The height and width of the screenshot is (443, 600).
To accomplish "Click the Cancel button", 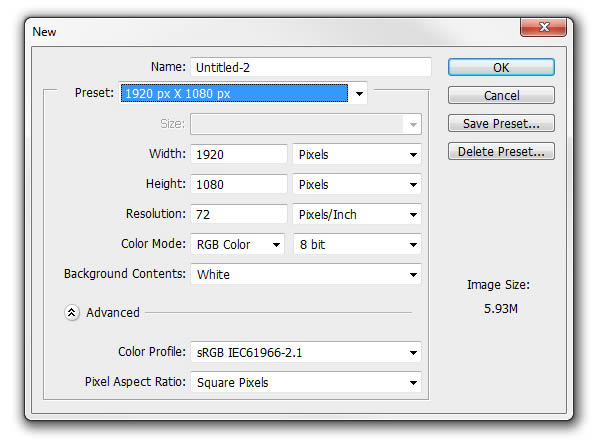I will pyautogui.click(x=501, y=95).
